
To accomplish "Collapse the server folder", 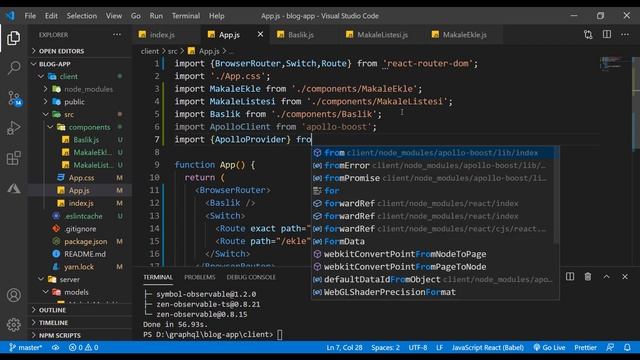I will point(80,279).
